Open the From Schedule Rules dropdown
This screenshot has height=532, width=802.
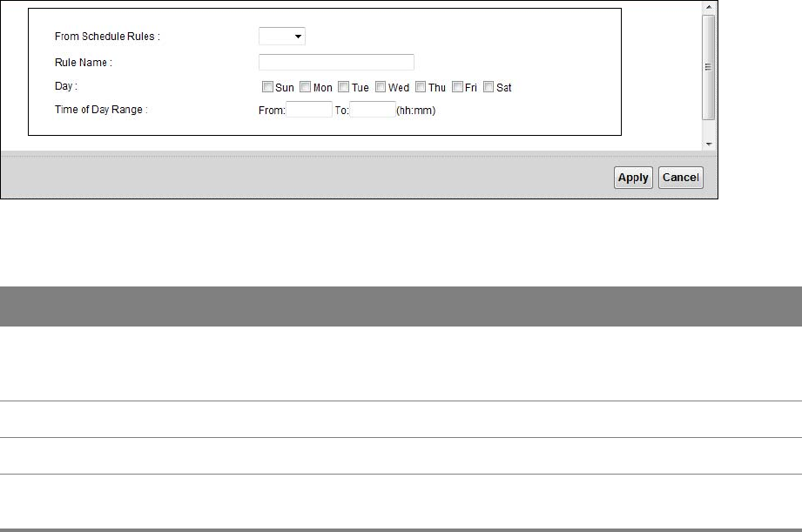[282, 37]
